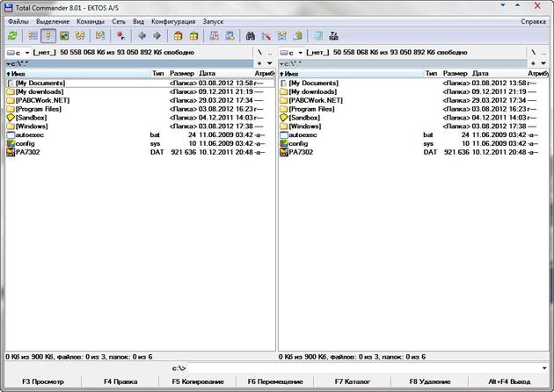
Task: Expand left panel directory history arrow
Action: 270,63
